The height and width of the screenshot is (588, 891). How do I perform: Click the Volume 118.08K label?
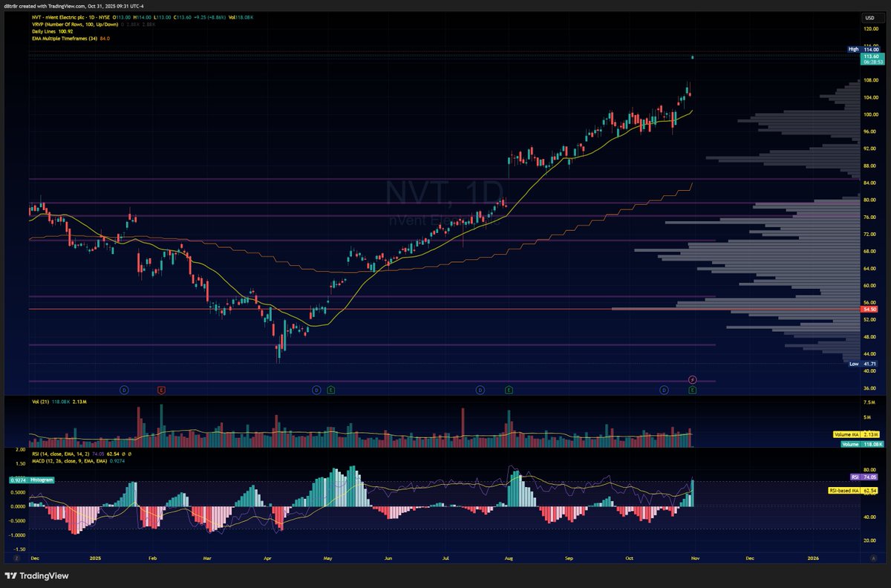[861, 444]
